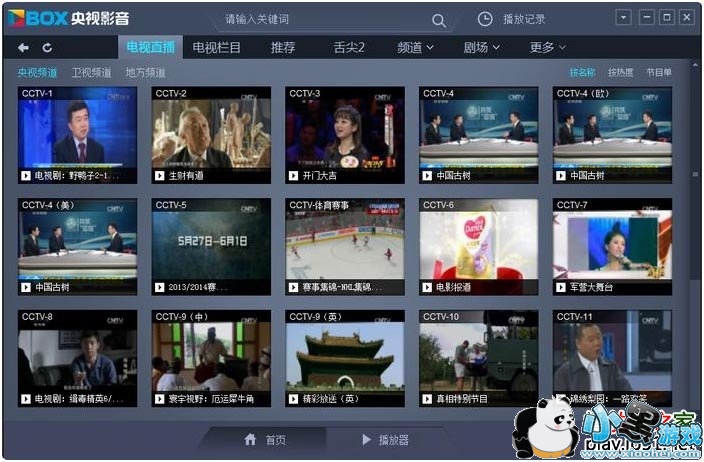Open CCTV-10 channel thumbnail
The image size is (704, 462).
click(479, 358)
